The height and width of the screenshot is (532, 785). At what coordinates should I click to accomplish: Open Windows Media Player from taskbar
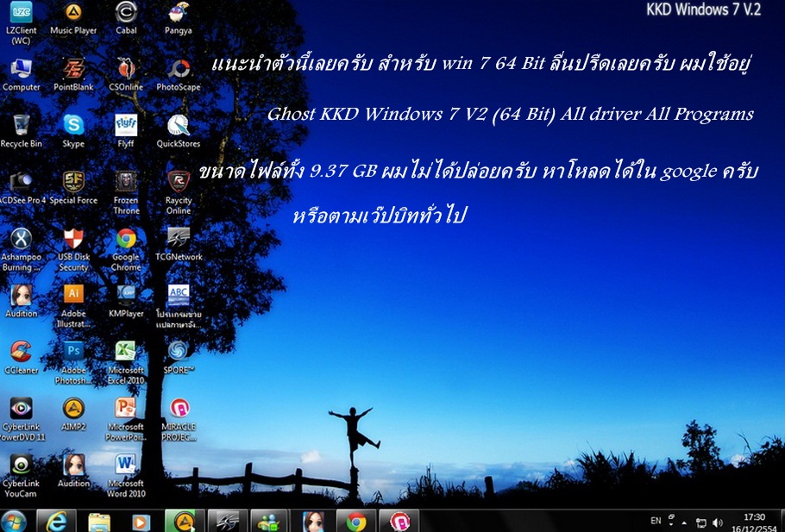[x=141, y=522]
